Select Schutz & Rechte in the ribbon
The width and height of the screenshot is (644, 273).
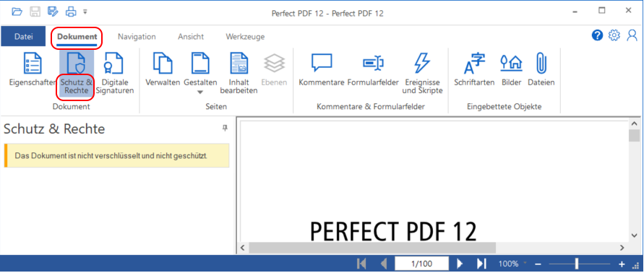click(x=77, y=74)
